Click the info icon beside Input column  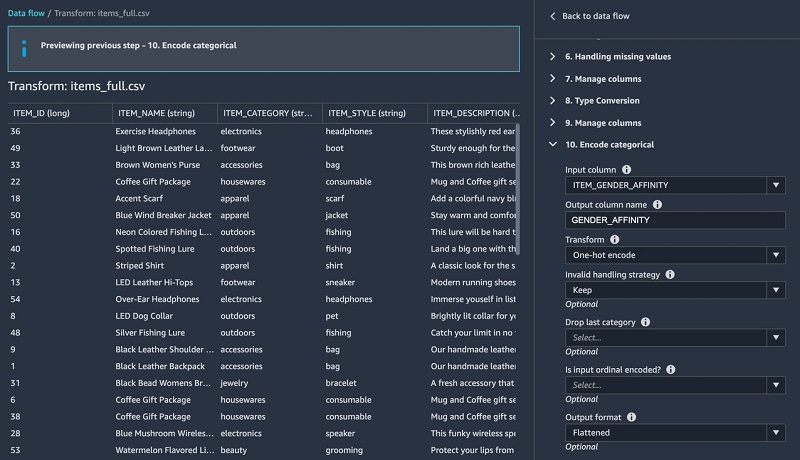tap(627, 169)
